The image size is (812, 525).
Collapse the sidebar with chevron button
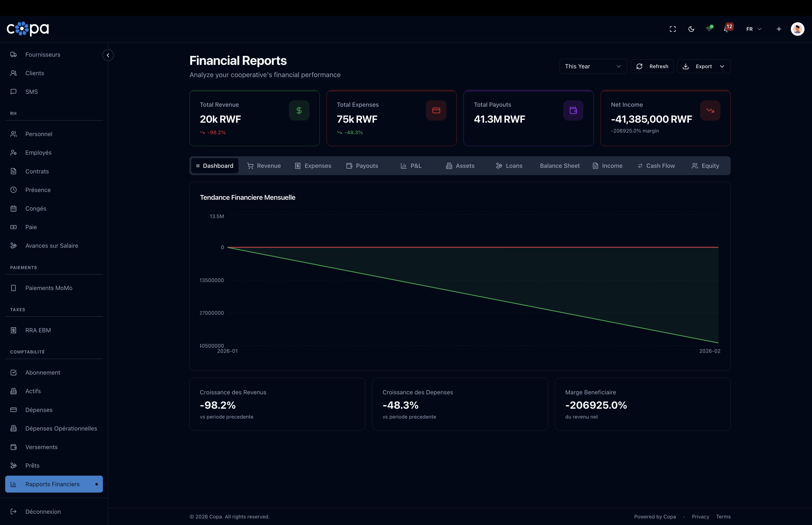(108, 55)
